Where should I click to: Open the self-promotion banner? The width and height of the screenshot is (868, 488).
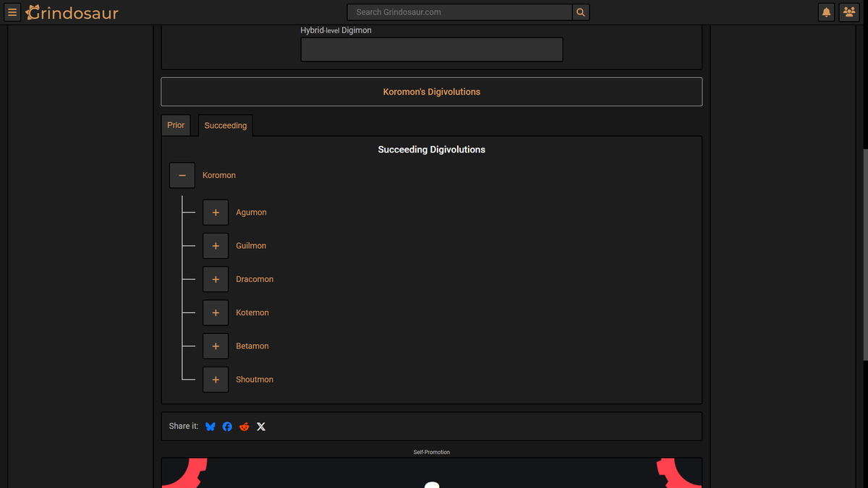(431, 473)
